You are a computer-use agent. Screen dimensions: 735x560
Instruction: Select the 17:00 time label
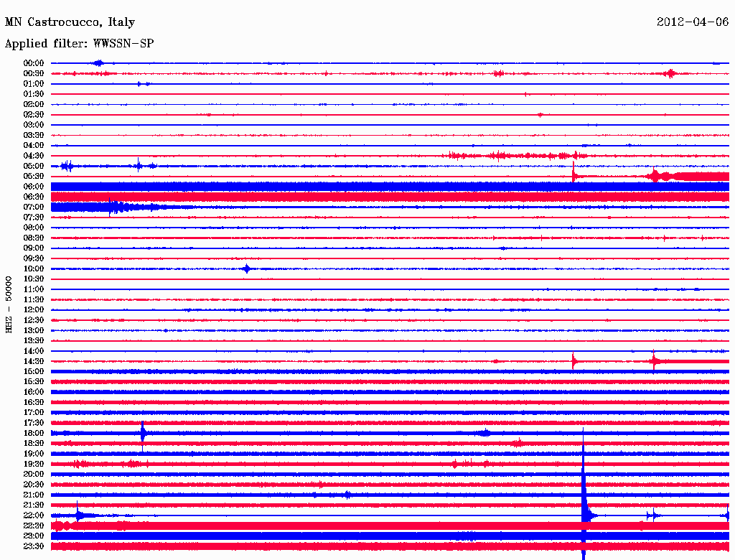(34, 412)
